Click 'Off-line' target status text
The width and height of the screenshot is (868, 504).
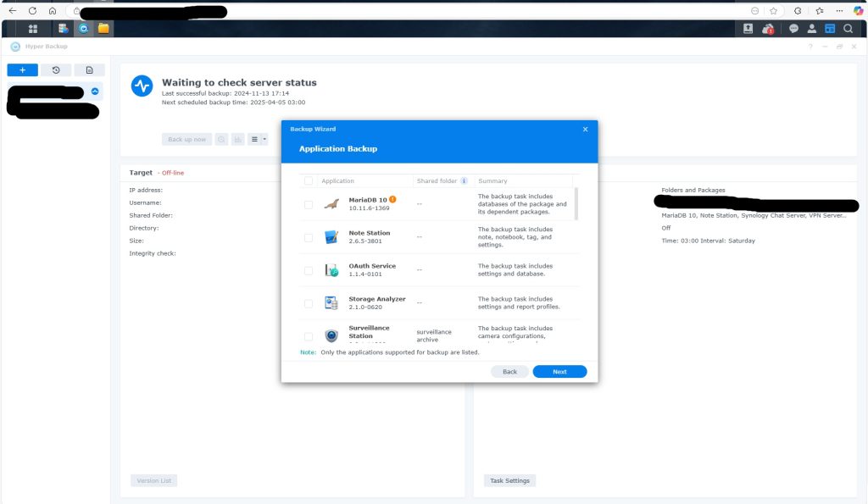click(x=173, y=173)
